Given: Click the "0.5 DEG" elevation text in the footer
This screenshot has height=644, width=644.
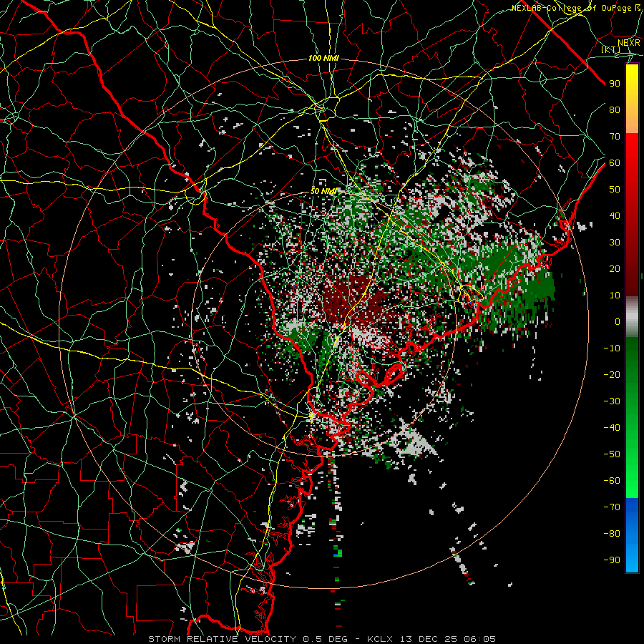Looking at the screenshot, I should click(x=326, y=639).
